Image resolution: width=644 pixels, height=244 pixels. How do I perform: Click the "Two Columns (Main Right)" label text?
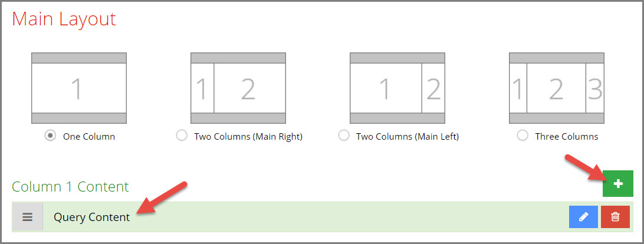(x=248, y=137)
